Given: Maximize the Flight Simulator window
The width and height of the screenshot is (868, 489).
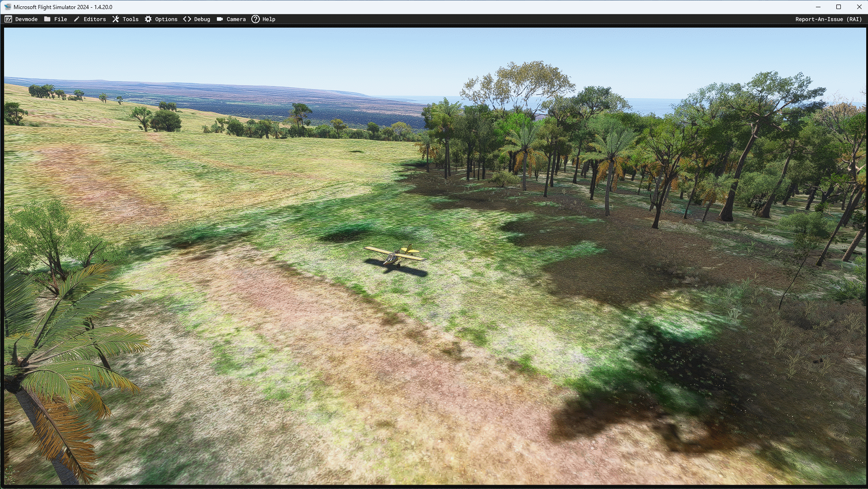Looking at the screenshot, I should pos(839,7).
